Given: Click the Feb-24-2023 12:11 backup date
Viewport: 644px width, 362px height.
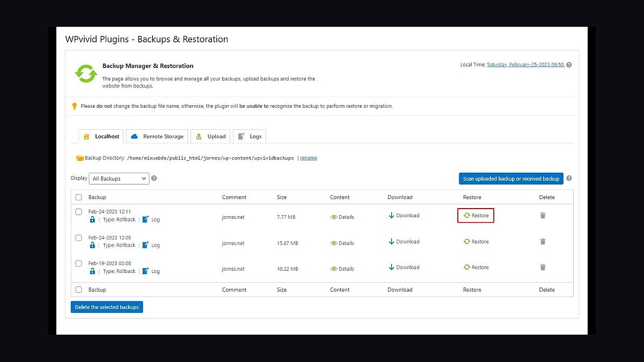Looking at the screenshot, I should pos(109,212).
